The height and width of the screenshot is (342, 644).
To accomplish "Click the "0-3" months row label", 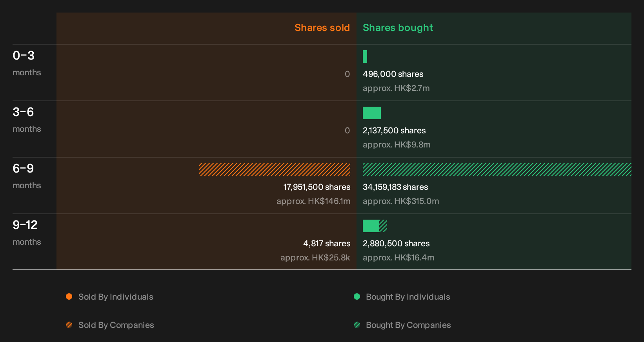I will click(24, 56).
